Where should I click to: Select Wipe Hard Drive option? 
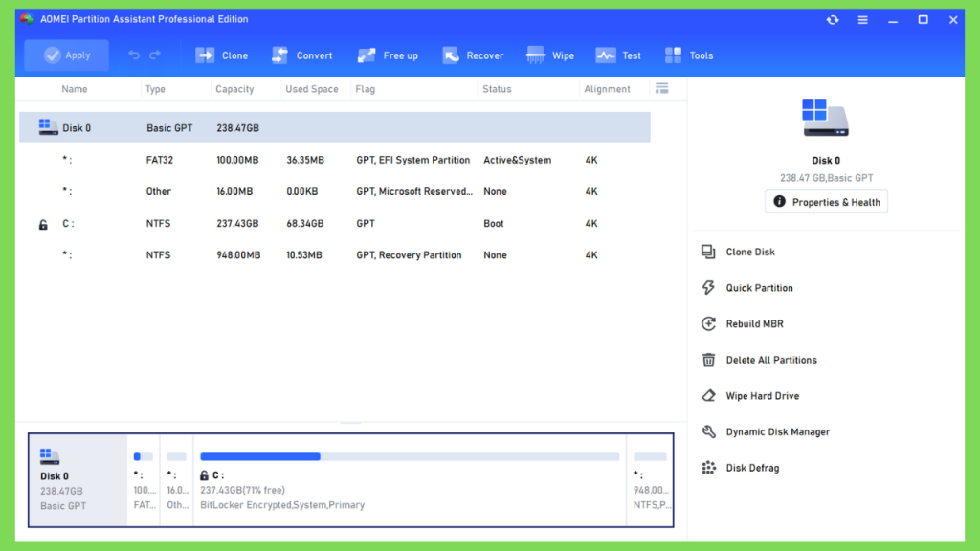coord(762,396)
